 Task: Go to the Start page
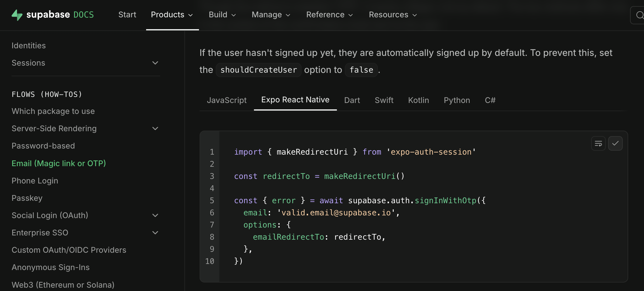click(127, 15)
